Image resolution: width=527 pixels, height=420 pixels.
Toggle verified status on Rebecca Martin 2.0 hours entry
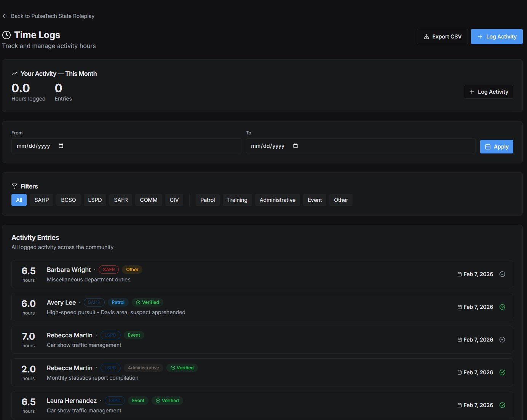502,372
